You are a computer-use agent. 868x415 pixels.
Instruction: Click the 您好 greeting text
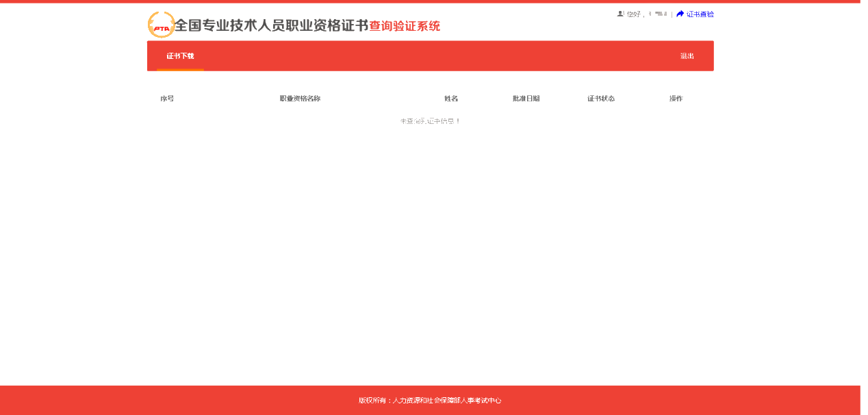pyautogui.click(x=633, y=14)
